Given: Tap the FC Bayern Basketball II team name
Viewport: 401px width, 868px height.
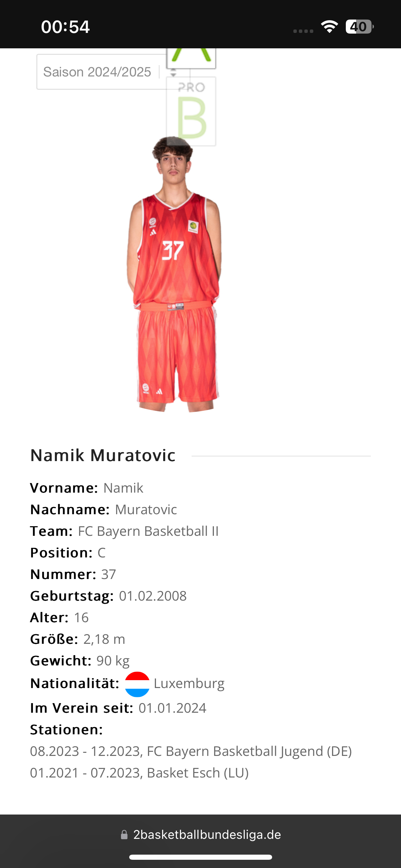Looking at the screenshot, I should [x=148, y=531].
